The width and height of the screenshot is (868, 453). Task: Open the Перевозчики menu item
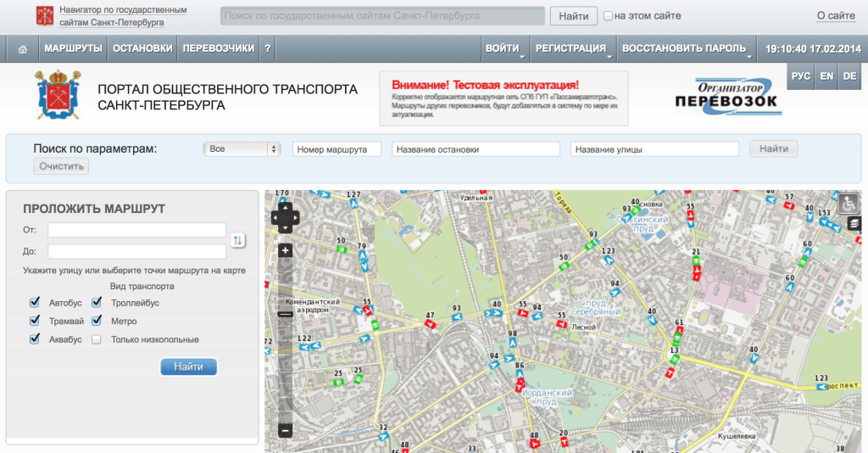(218, 49)
